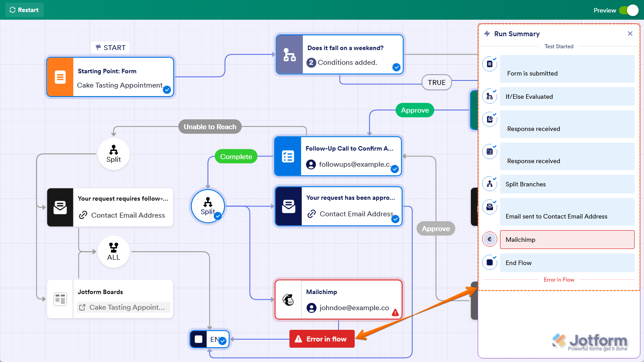The image size is (644, 362).
Task: Click the End Flow icon in the Run Summary list
Action: pos(489,262)
